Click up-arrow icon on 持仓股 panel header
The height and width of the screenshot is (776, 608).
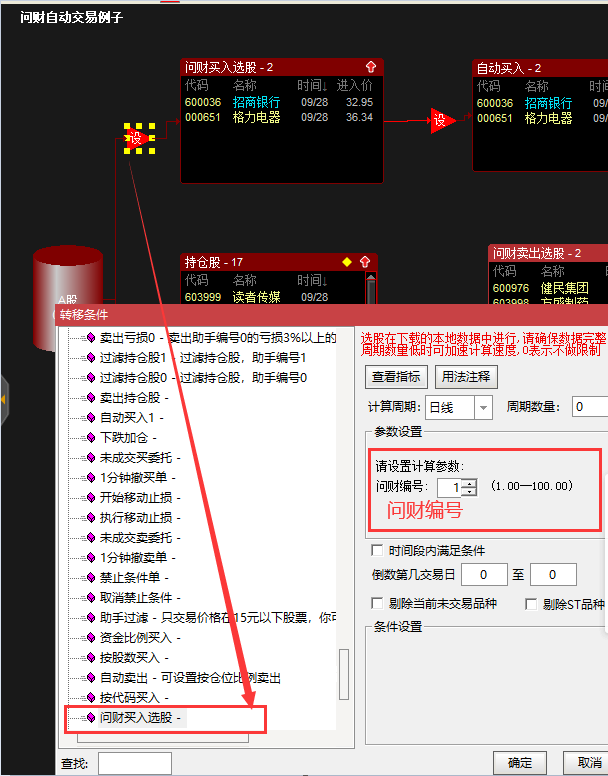point(365,262)
